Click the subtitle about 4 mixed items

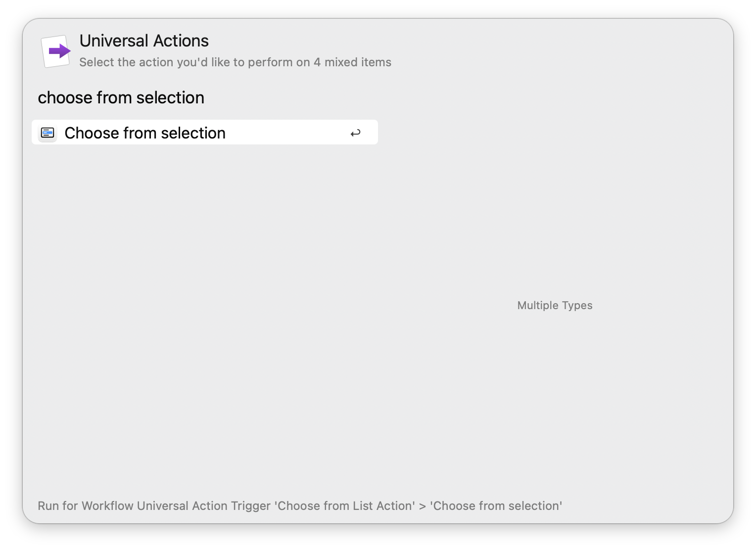click(236, 62)
